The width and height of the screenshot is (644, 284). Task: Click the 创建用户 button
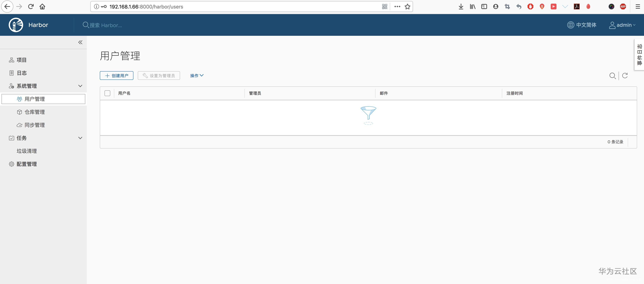(116, 76)
